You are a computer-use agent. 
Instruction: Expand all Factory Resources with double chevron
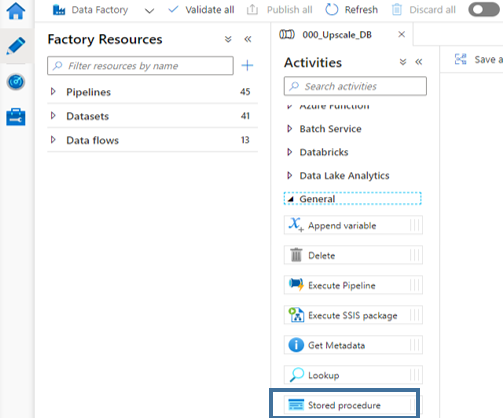tap(228, 39)
